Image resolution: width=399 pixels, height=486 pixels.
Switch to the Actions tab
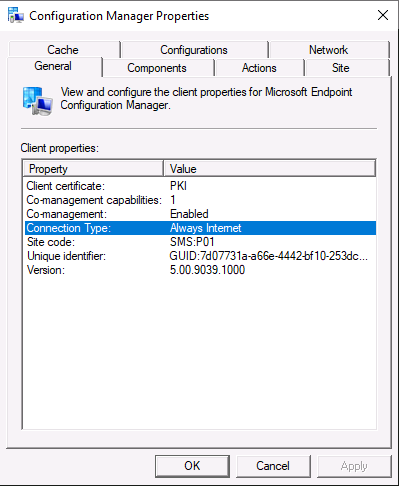point(259,68)
